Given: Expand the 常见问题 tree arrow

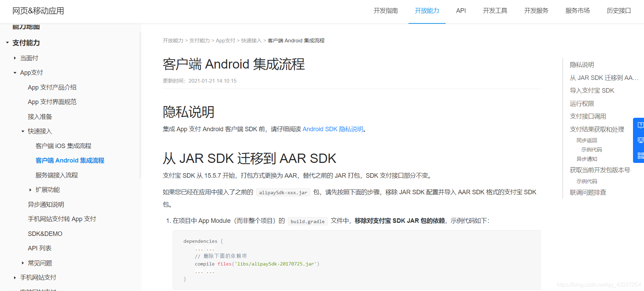Looking at the screenshot, I should click(x=23, y=263).
